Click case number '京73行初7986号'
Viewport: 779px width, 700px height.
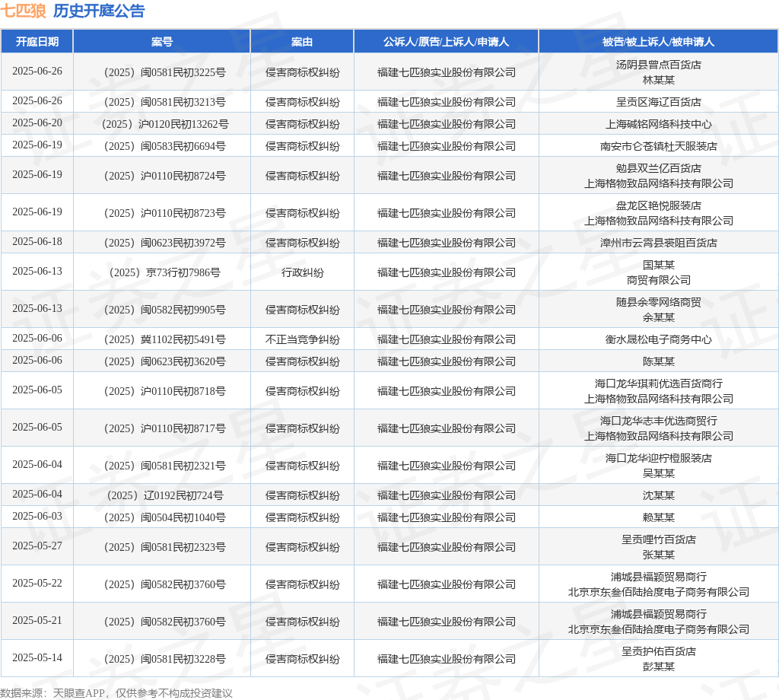pyautogui.click(x=183, y=272)
